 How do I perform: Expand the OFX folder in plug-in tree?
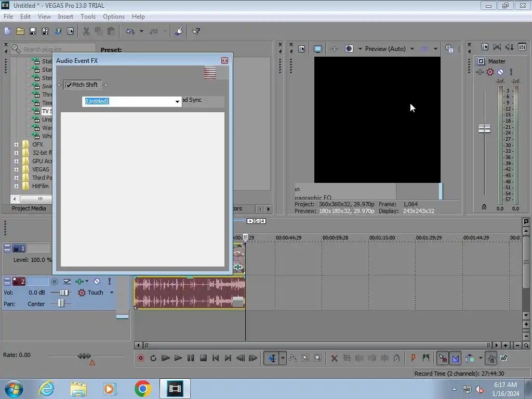pyautogui.click(x=16, y=144)
